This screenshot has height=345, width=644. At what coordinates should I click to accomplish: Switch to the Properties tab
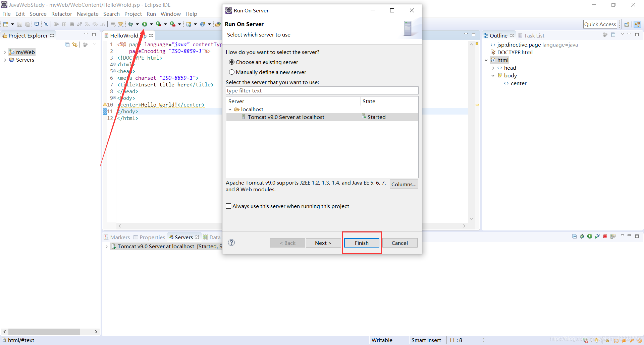[149, 237]
